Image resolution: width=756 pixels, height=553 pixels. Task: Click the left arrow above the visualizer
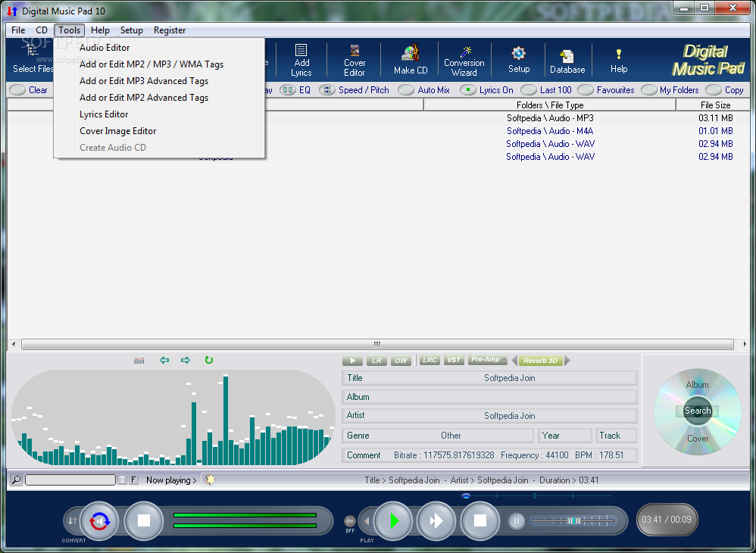pyautogui.click(x=164, y=360)
